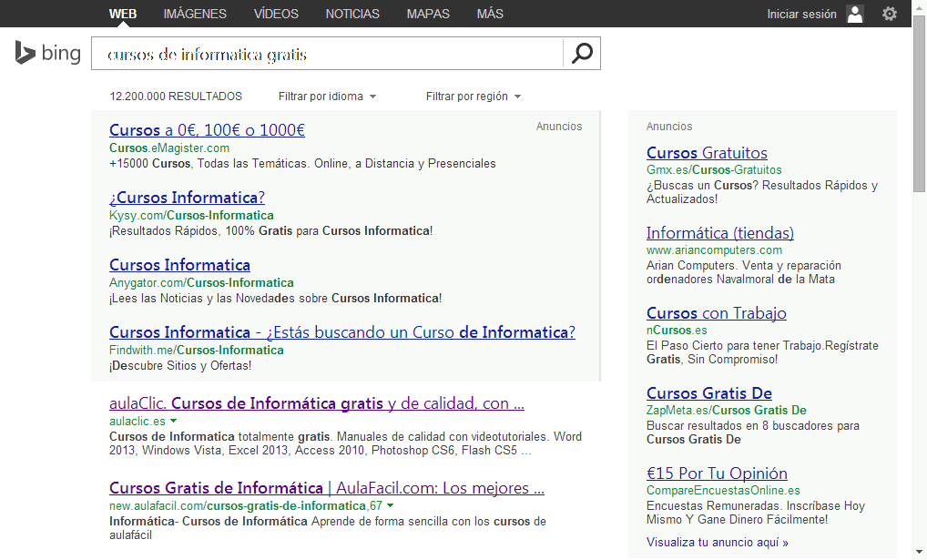Image resolution: width=927 pixels, height=560 pixels.
Task: Open the aulaClic Cursos de Informática result
Action: click(317, 403)
